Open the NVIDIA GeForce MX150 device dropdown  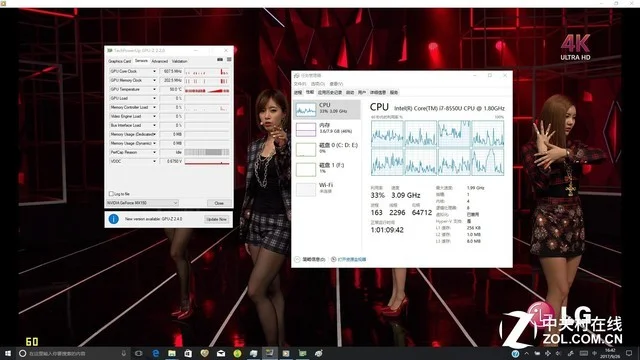point(142,203)
